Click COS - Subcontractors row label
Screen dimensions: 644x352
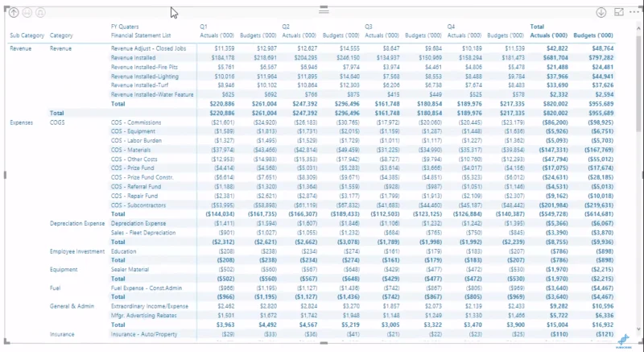[x=138, y=205]
